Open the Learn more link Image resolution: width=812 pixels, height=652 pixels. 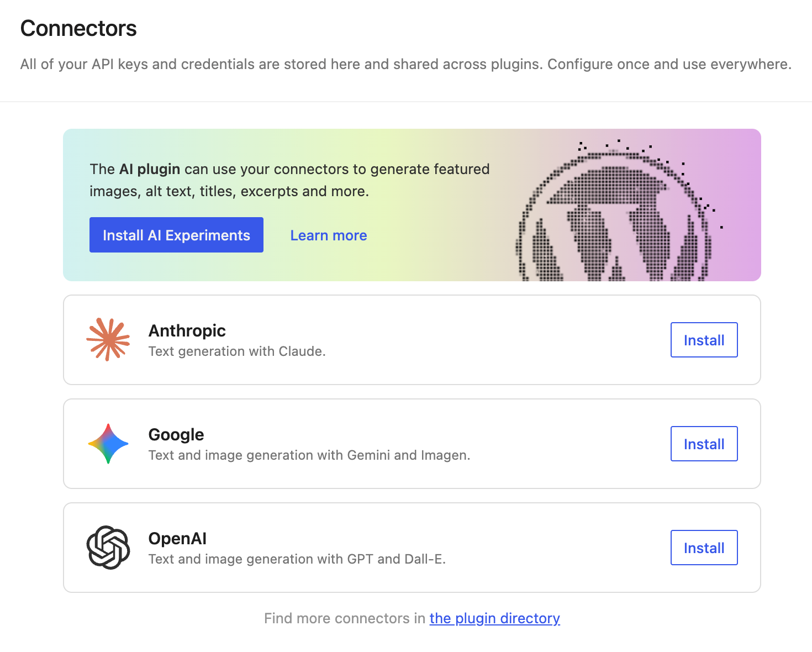click(328, 235)
